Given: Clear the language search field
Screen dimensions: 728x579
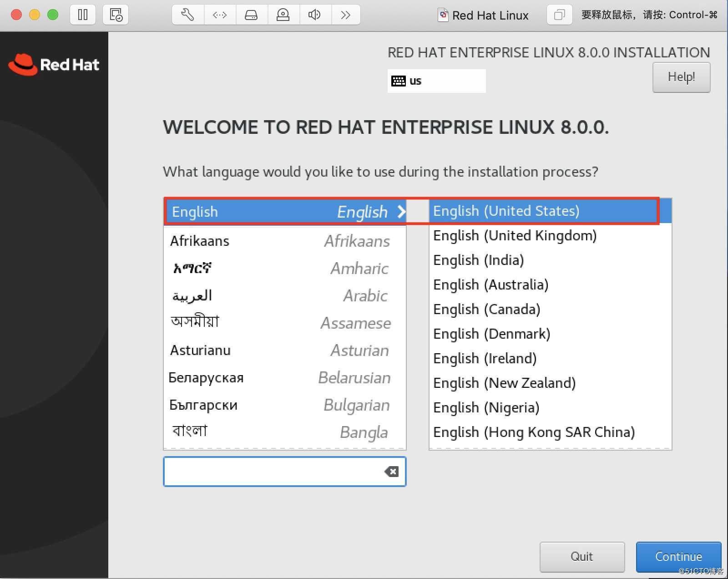Looking at the screenshot, I should point(391,472).
